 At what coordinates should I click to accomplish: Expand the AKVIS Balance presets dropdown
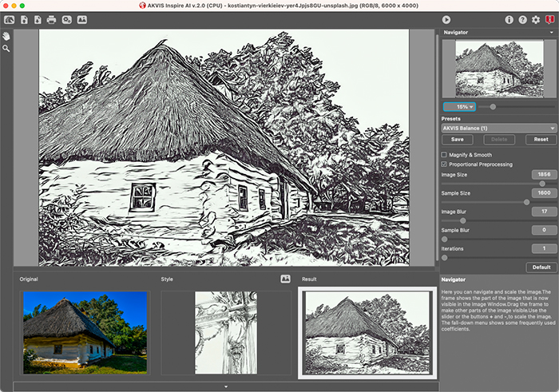(x=499, y=128)
